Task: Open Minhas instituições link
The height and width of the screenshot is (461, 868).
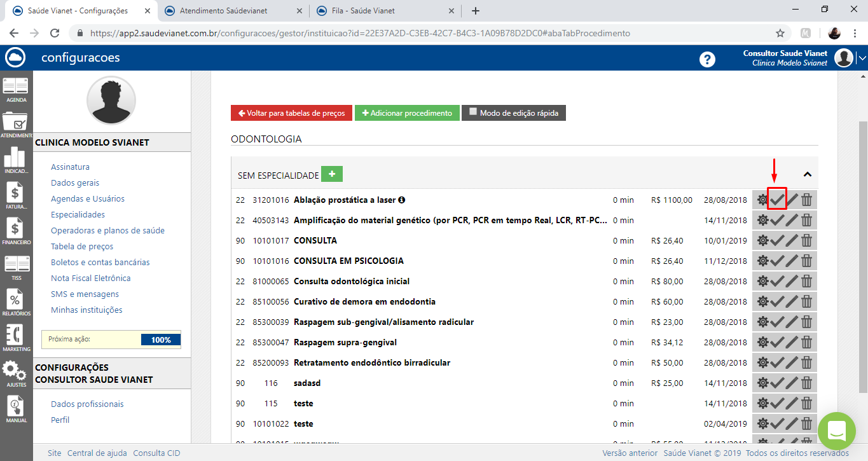Action: [86, 310]
